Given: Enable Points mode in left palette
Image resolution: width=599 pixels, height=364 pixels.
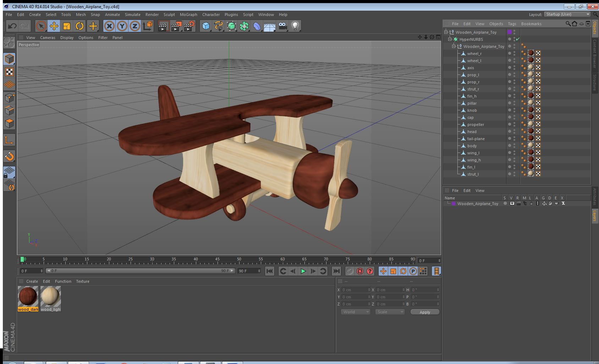Looking at the screenshot, I should tap(9, 98).
